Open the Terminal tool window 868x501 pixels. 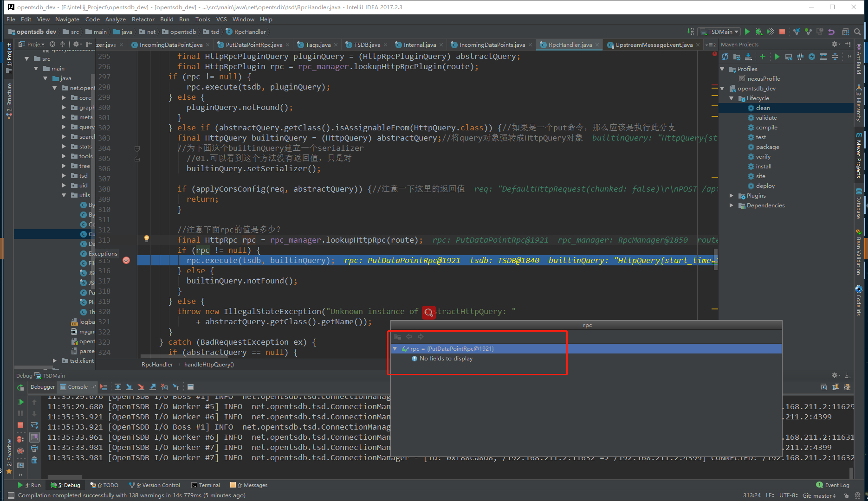point(206,485)
